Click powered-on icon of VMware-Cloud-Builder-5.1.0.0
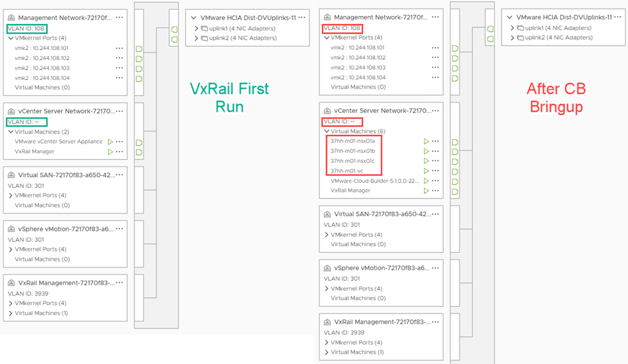The width and height of the screenshot is (628, 364). tap(426, 181)
